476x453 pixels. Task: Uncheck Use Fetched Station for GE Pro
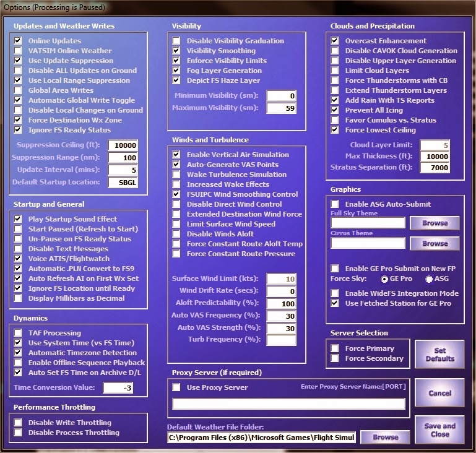[334, 303]
